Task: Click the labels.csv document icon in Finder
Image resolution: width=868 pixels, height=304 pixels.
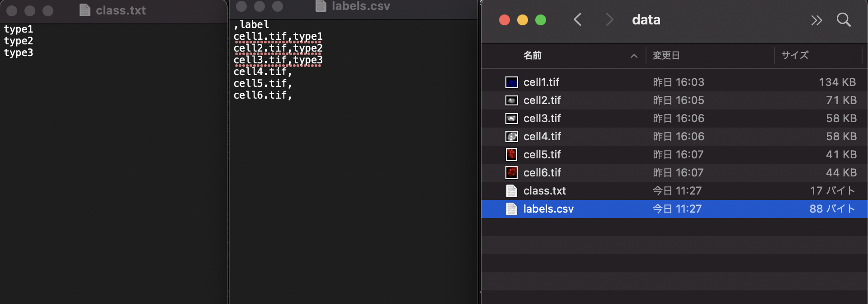Action: click(511, 209)
